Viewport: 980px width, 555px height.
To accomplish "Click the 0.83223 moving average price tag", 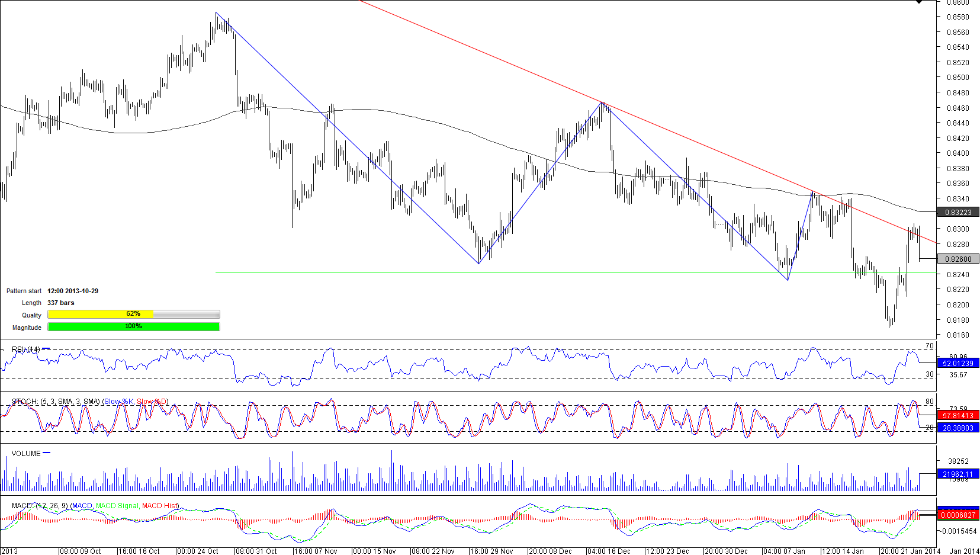I will click(957, 212).
